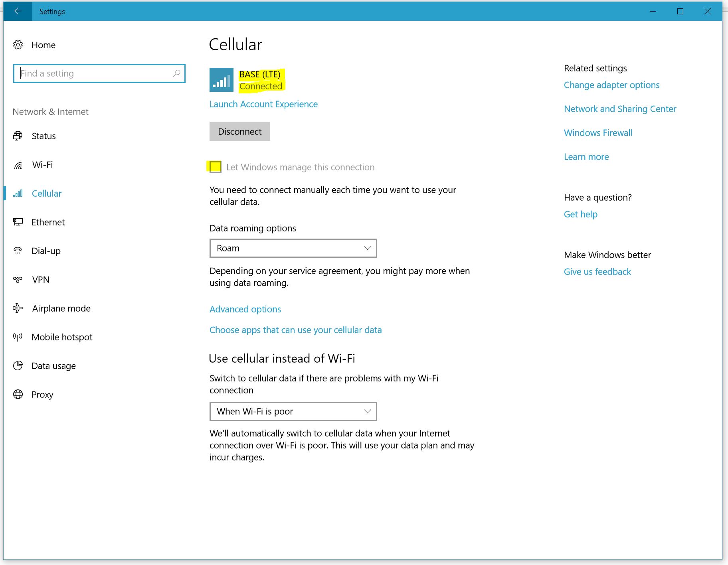728x565 pixels.
Task: Focus the Find a setting search box
Action: click(x=96, y=73)
